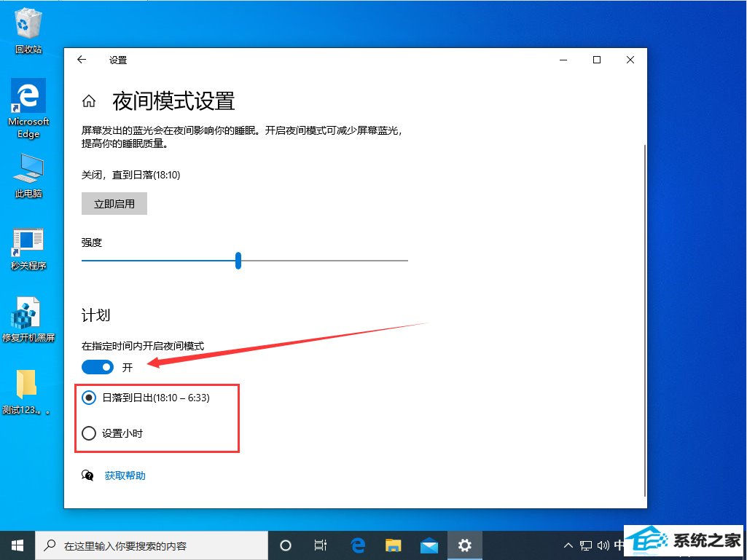747x560 pixels.
Task: Select the 秒关程序 desktop shortcut
Action: click(28, 249)
